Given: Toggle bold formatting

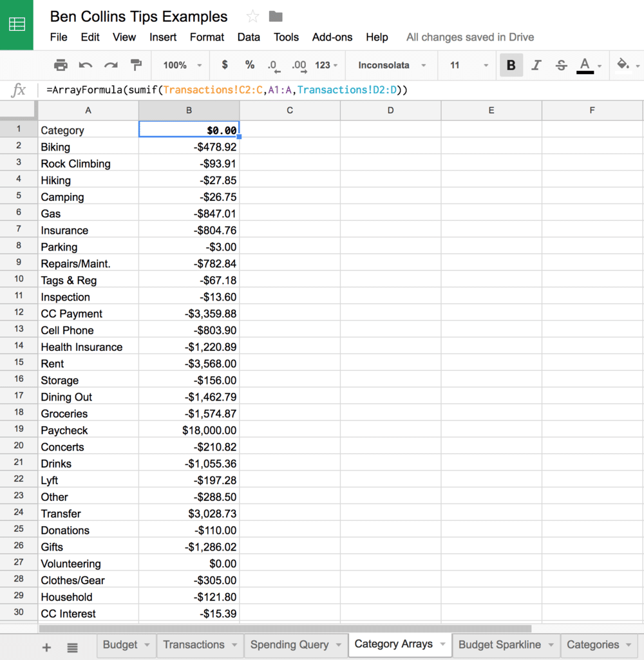Looking at the screenshot, I should 511,65.
